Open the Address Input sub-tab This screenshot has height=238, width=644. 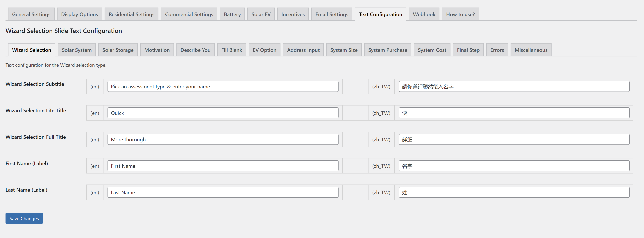tap(303, 50)
